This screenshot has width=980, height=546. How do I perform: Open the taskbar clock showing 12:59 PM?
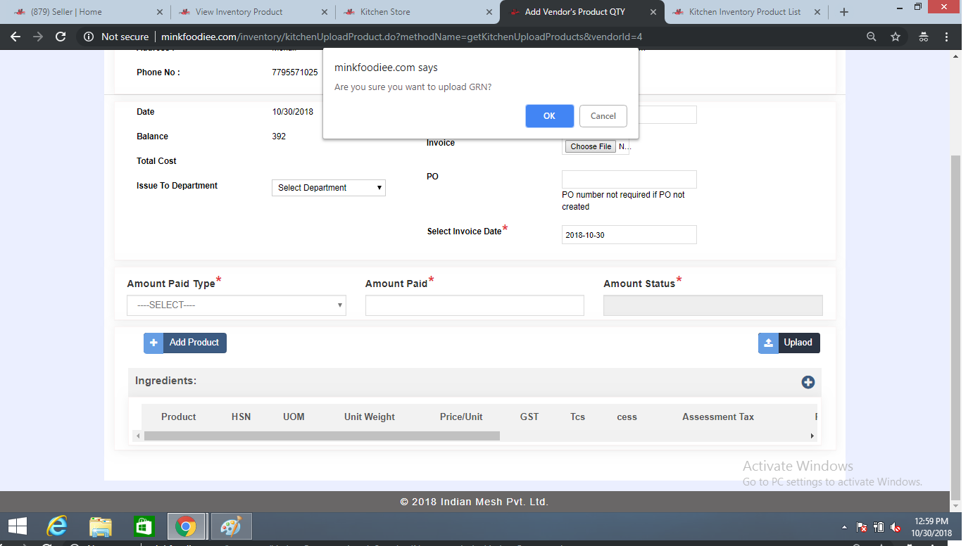click(931, 527)
